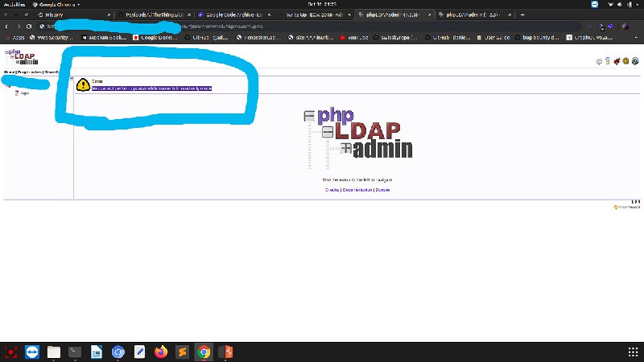Show applications grid in the dock
This screenshot has height=362, width=644.
pyautogui.click(x=633, y=352)
